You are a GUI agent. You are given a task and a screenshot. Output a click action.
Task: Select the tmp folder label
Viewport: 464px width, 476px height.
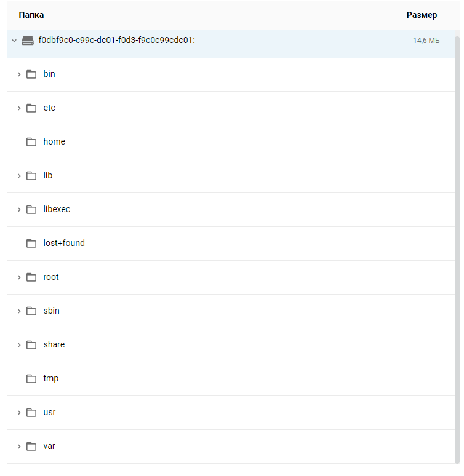[51, 379]
